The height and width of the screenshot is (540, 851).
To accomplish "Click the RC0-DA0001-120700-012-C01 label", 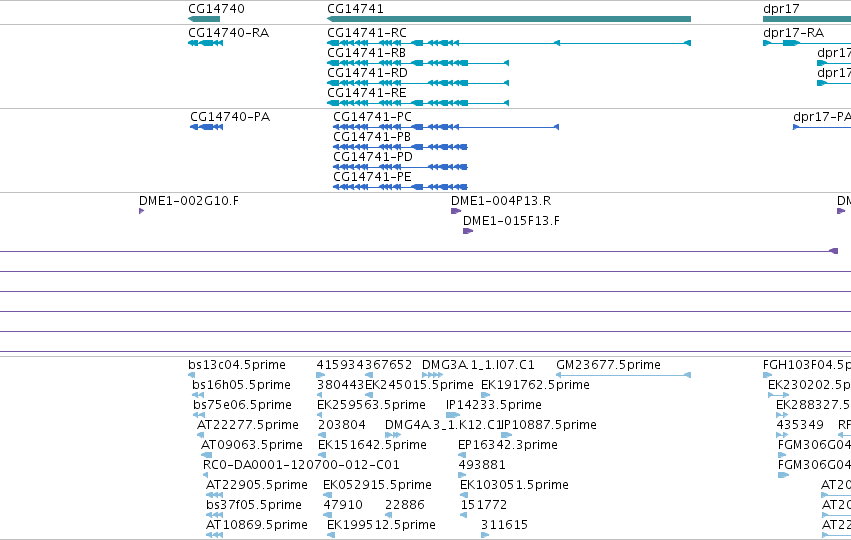I will [301, 465].
